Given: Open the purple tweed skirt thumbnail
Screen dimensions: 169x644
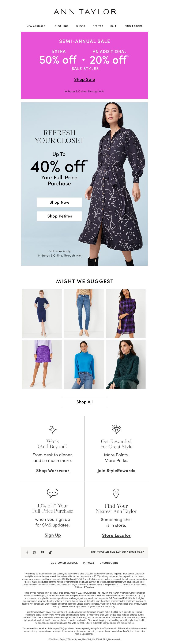Looking at the screenshot, I should (x=42, y=364).
